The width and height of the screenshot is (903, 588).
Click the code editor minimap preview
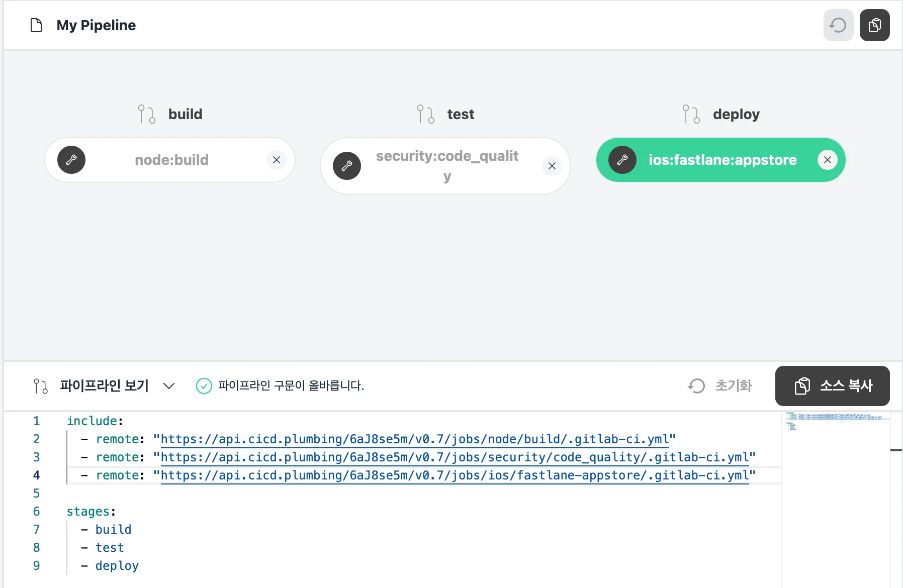pos(835,421)
